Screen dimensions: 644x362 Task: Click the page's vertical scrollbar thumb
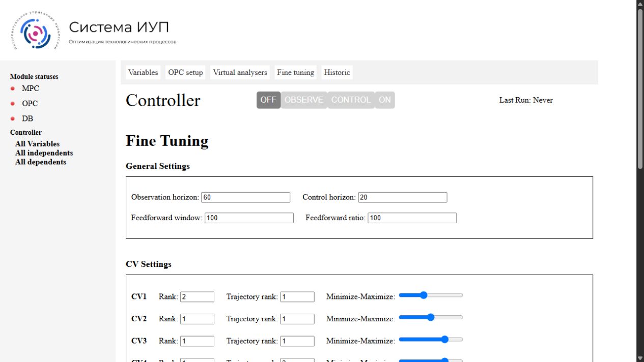click(640, 89)
